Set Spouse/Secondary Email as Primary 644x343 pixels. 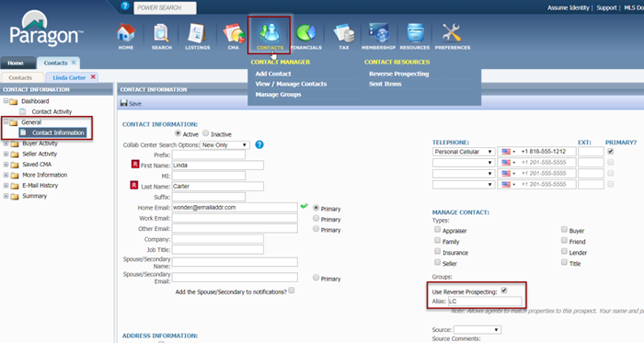(x=316, y=278)
